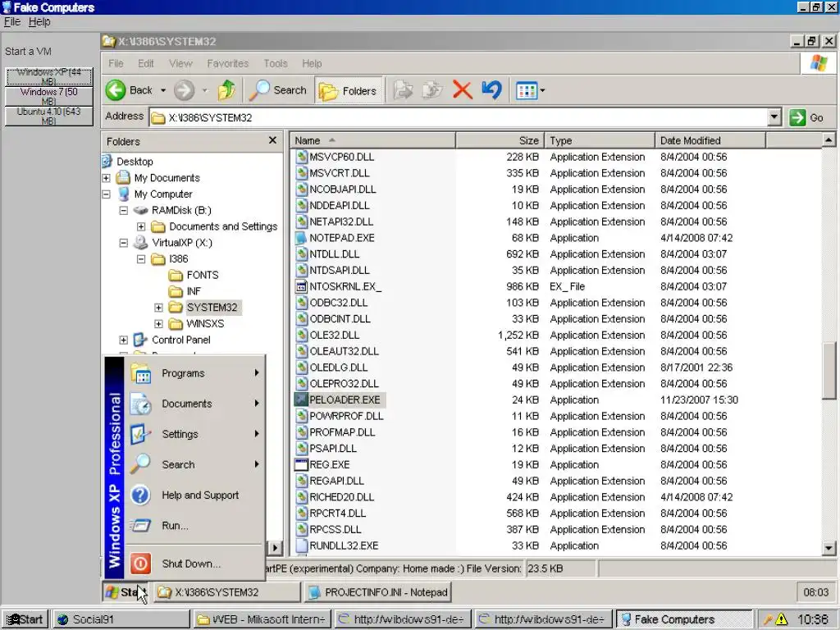
Task: Click the Run... start menu icon
Action: (x=141, y=526)
